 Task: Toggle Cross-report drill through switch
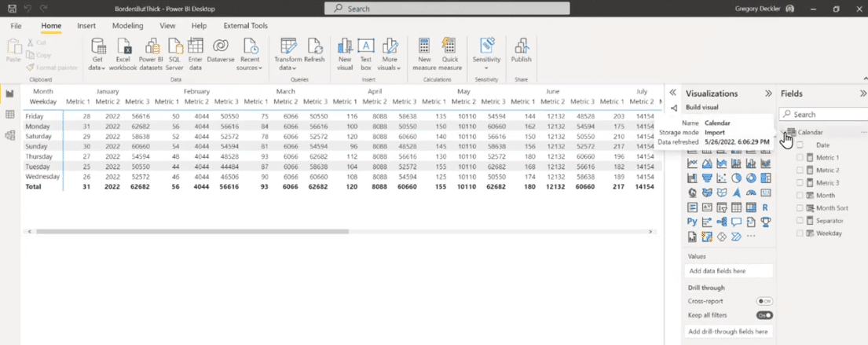tap(764, 301)
